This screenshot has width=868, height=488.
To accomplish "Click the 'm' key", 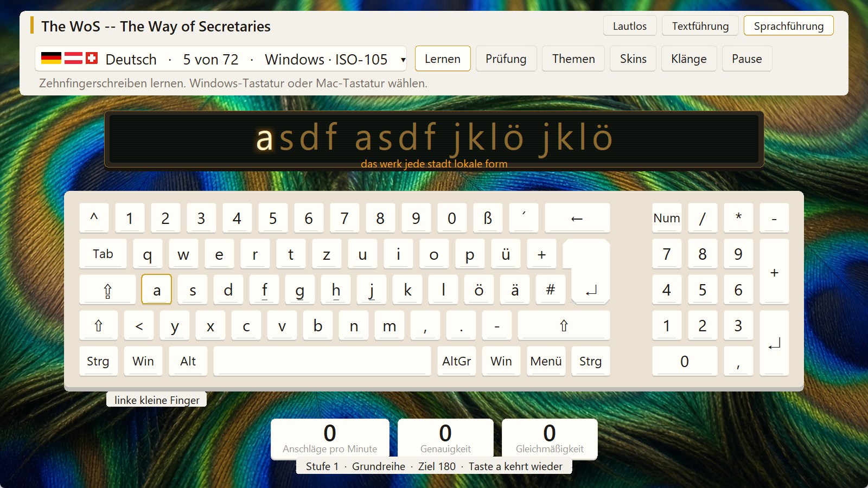I will 390,325.
